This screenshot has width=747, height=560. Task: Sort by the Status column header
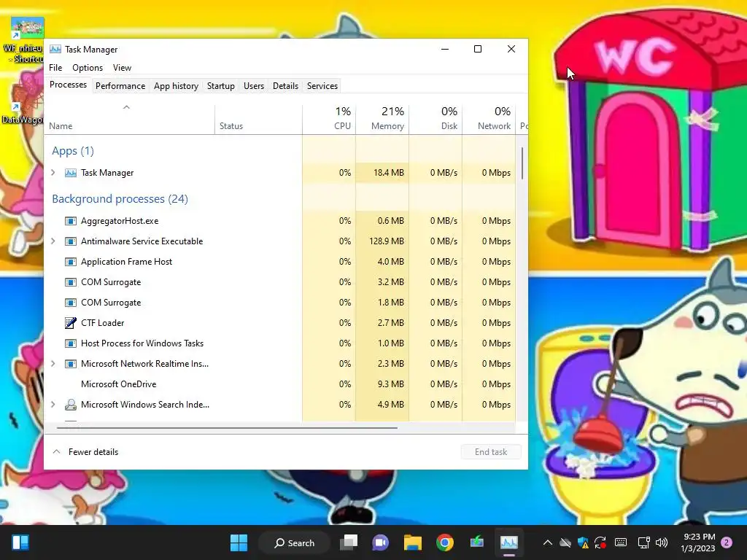[x=258, y=120]
